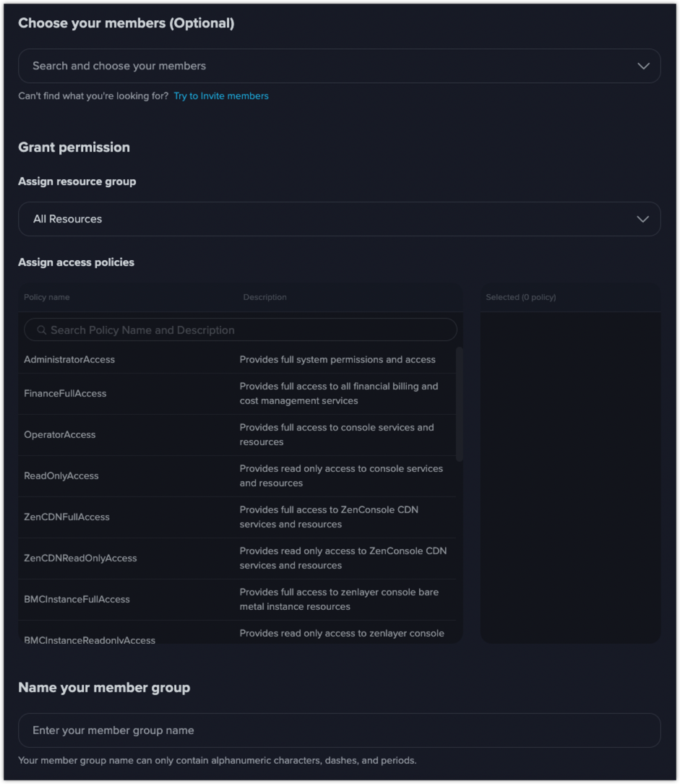680x784 pixels.
Task: Select the AdministratorAccess policy
Action: tap(237, 360)
